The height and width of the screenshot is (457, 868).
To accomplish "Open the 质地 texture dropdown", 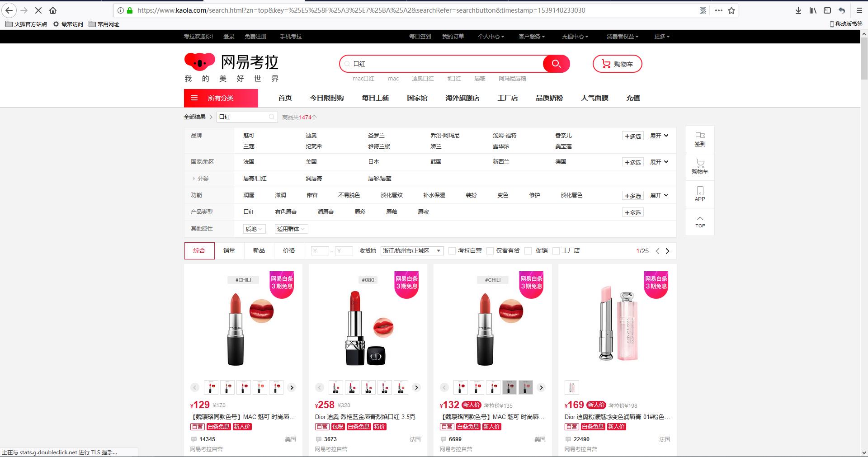I will coord(254,229).
